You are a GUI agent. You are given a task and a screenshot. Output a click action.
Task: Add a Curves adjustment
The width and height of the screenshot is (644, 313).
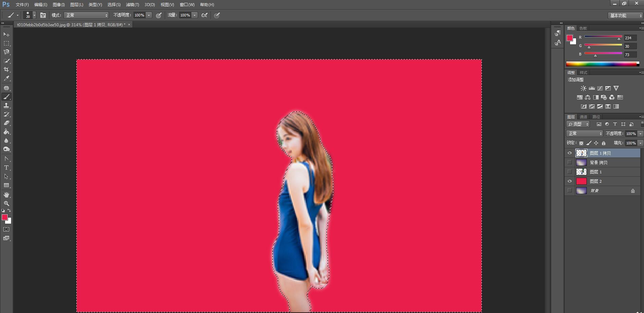(x=600, y=88)
